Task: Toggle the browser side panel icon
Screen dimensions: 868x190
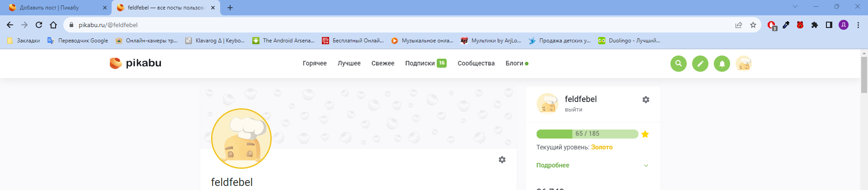Action: point(829,25)
